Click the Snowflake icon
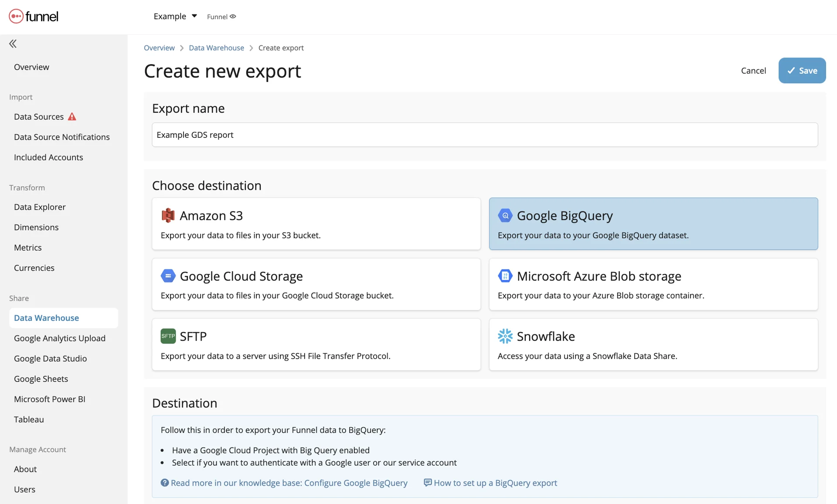This screenshot has height=504, width=837. click(x=505, y=336)
